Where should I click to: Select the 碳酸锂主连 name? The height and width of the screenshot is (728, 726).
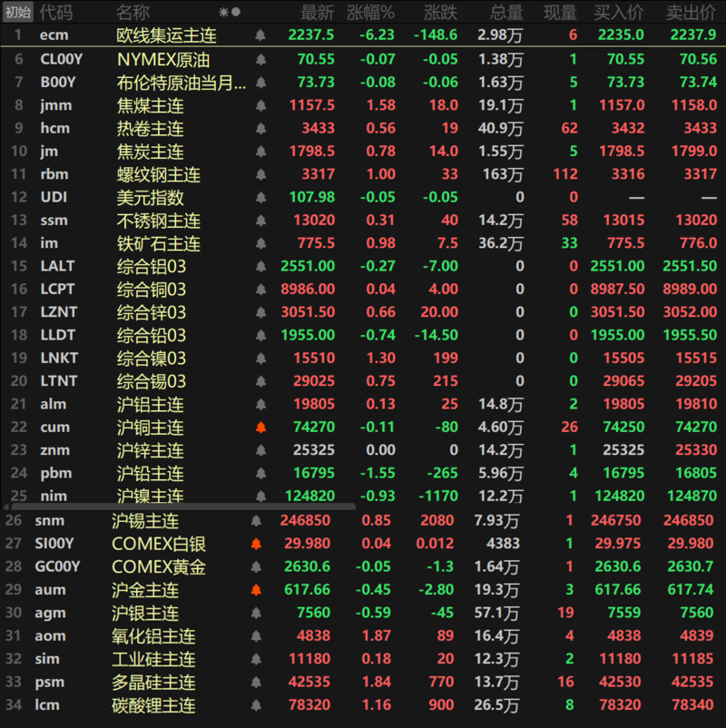[153, 705]
